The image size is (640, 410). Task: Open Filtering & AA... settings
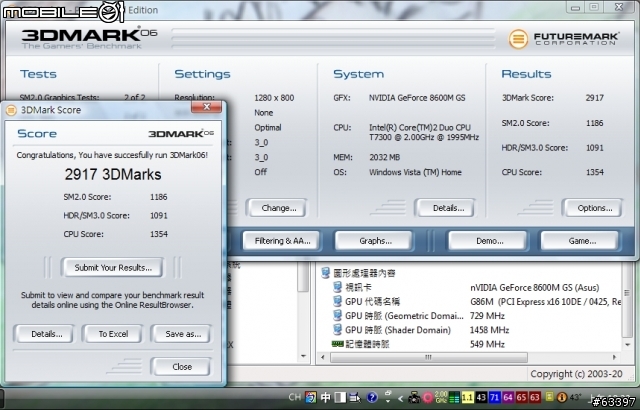coord(282,241)
